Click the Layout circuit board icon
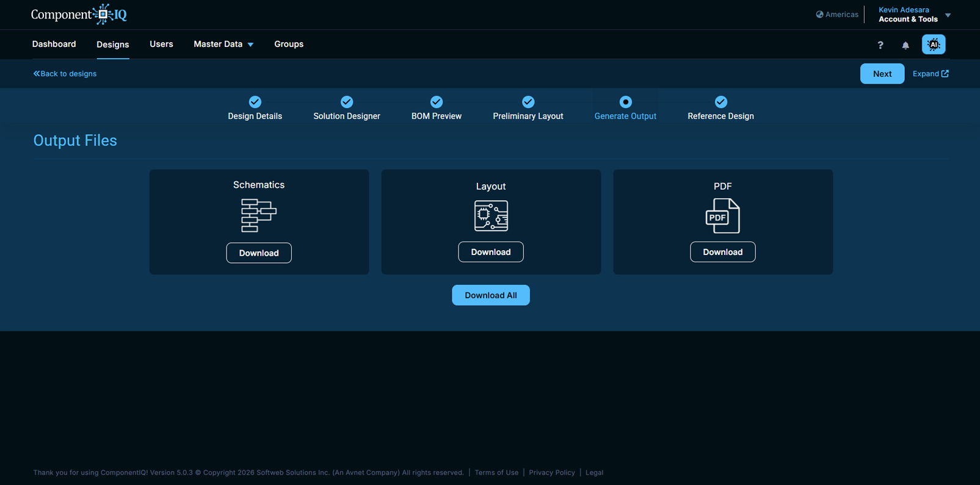The height and width of the screenshot is (485, 980). pyautogui.click(x=491, y=216)
